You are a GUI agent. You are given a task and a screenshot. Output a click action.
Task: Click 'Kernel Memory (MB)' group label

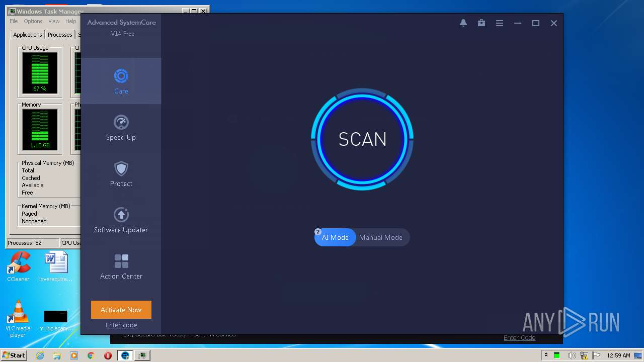(x=46, y=206)
